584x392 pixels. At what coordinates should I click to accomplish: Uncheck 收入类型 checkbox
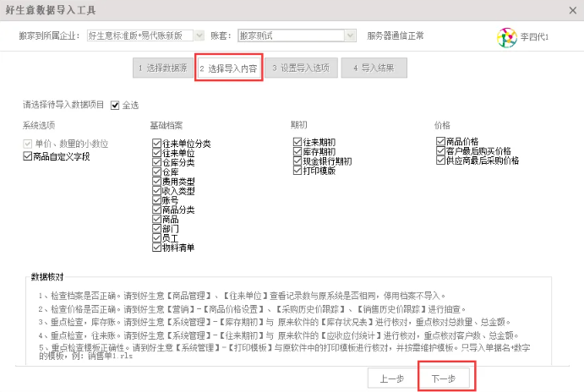coord(156,191)
